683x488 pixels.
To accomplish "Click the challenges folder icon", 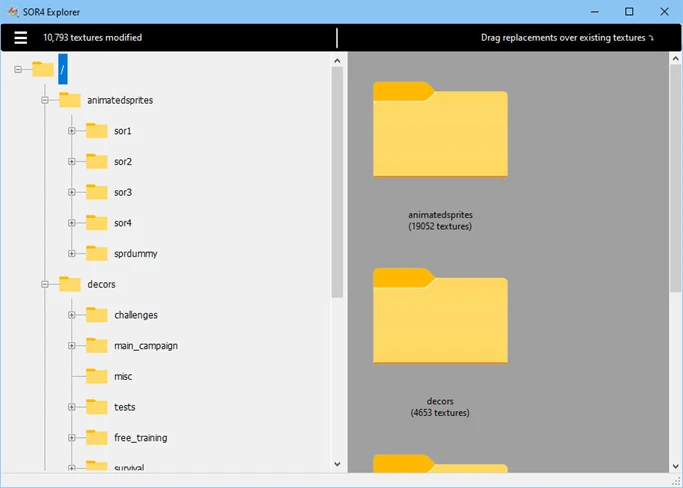I will click(x=97, y=315).
